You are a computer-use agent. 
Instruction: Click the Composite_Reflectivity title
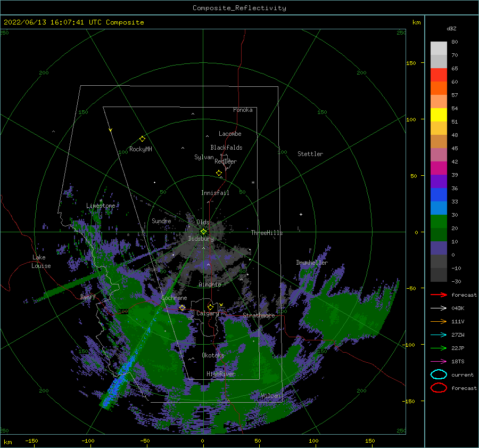coord(239,8)
